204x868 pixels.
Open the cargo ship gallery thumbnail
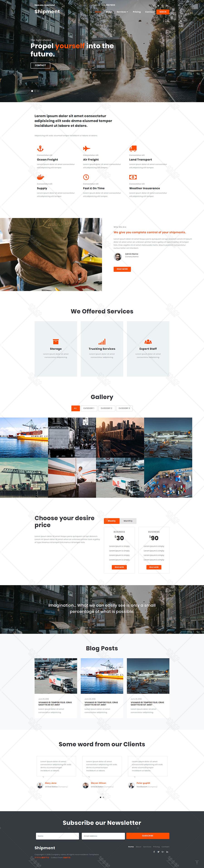pos(24,437)
